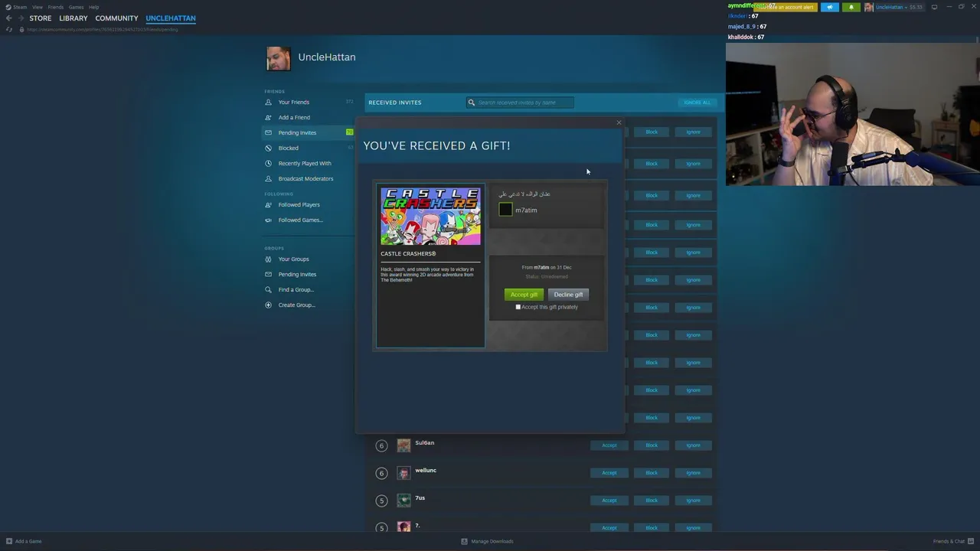Image resolution: width=980 pixels, height=551 pixels.
Task: Click the Big Picture display icon
Action: tap(934, 7)
